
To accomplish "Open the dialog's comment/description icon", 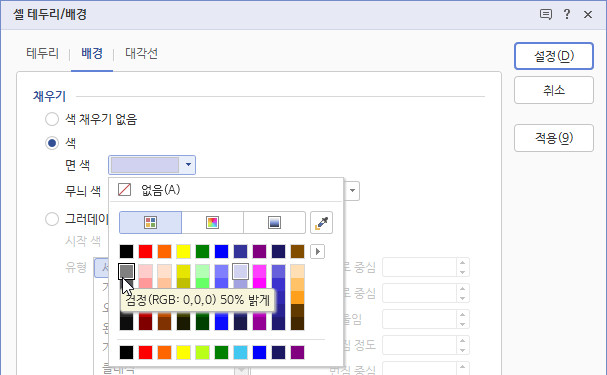I will point(546,15).
